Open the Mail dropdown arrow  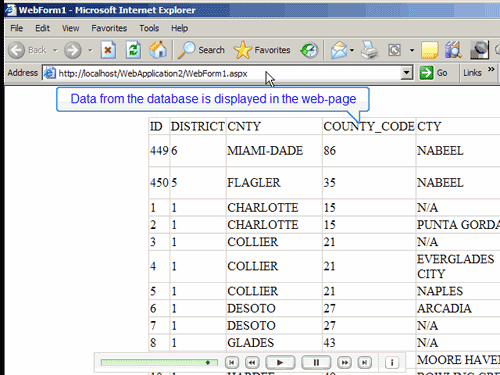(x=352, y=50)
